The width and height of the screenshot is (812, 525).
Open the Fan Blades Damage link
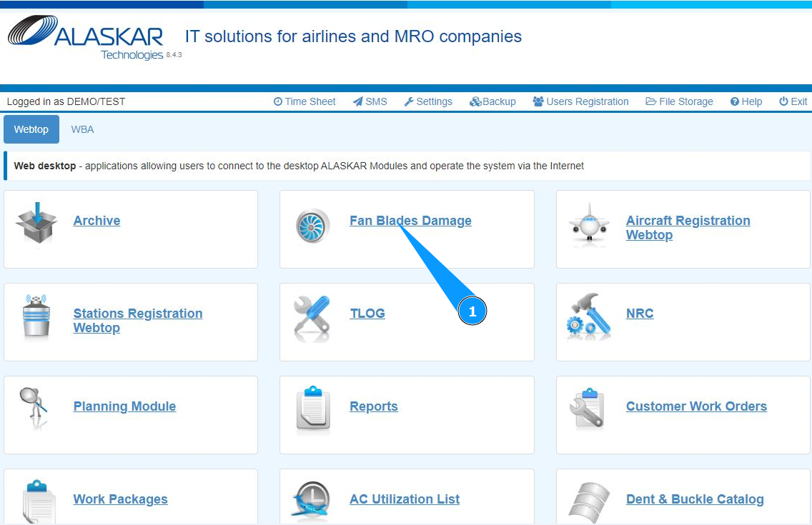pos(411,220)
